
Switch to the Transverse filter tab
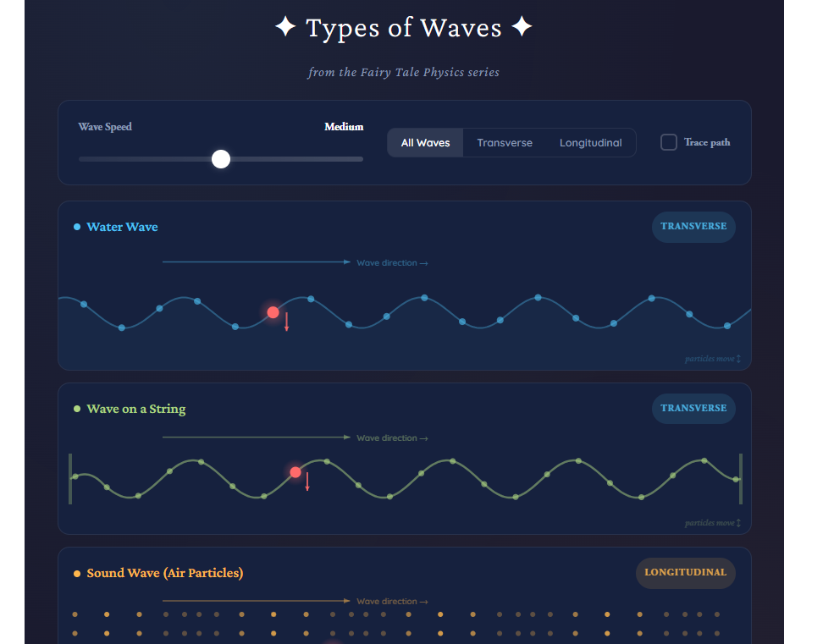[504, 142]
